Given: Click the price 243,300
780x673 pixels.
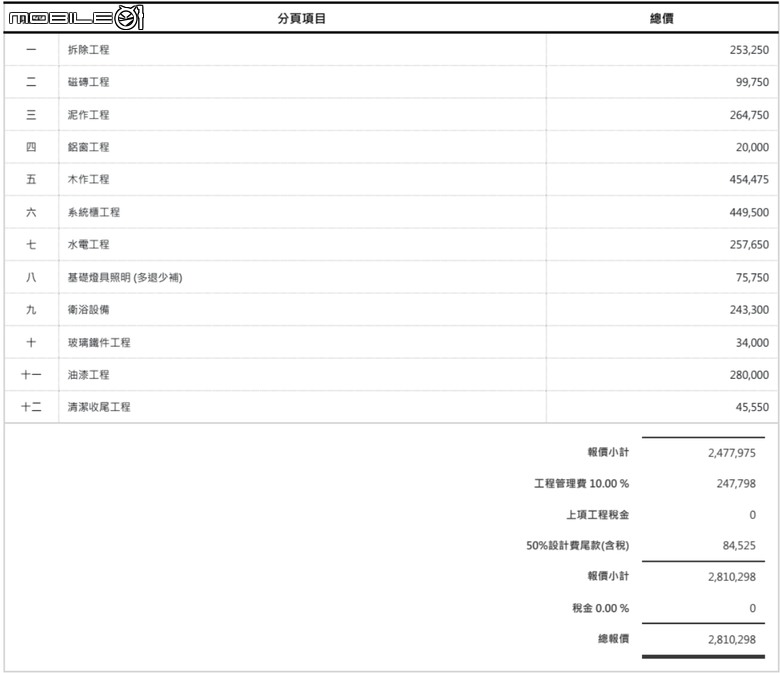Looking at the screenshot, I should tap(749, 310).
